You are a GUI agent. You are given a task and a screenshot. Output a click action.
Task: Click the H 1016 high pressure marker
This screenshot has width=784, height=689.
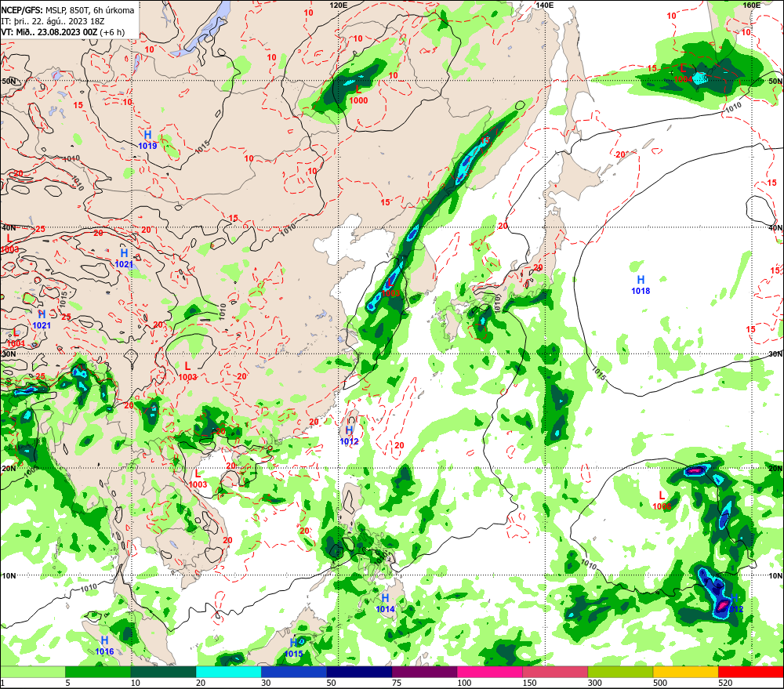(104, 645)
